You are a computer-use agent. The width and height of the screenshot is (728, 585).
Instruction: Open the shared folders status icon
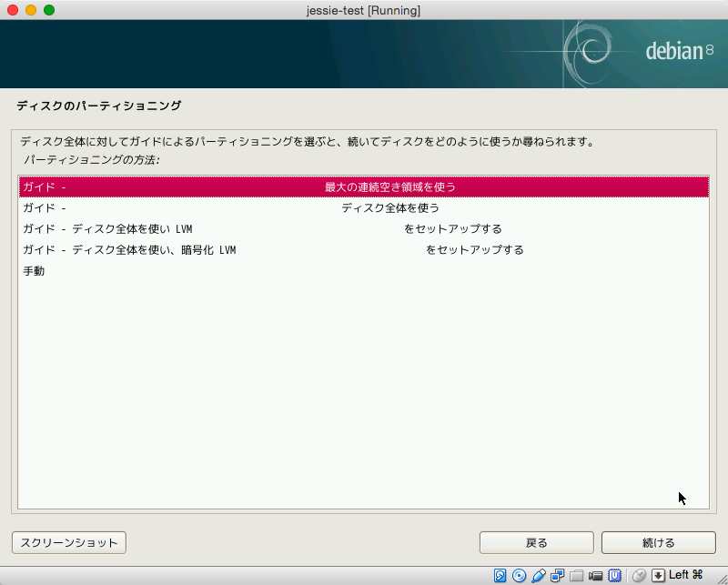tap(576, 576)
